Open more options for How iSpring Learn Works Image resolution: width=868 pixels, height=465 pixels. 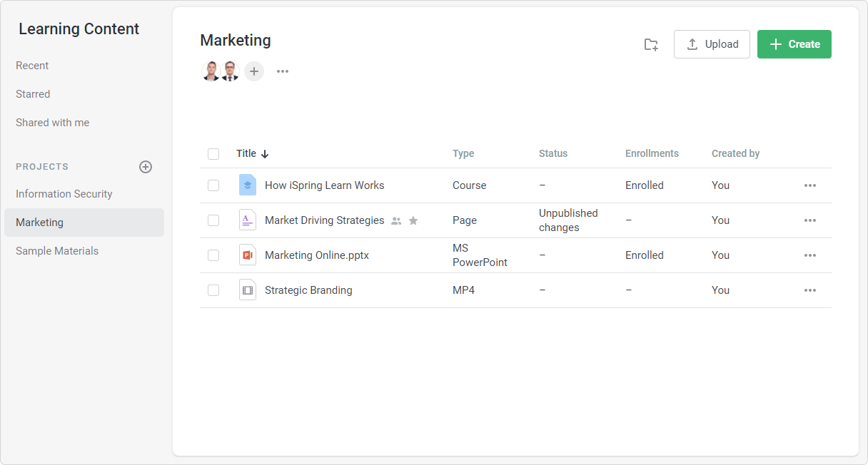click(809, 185)
